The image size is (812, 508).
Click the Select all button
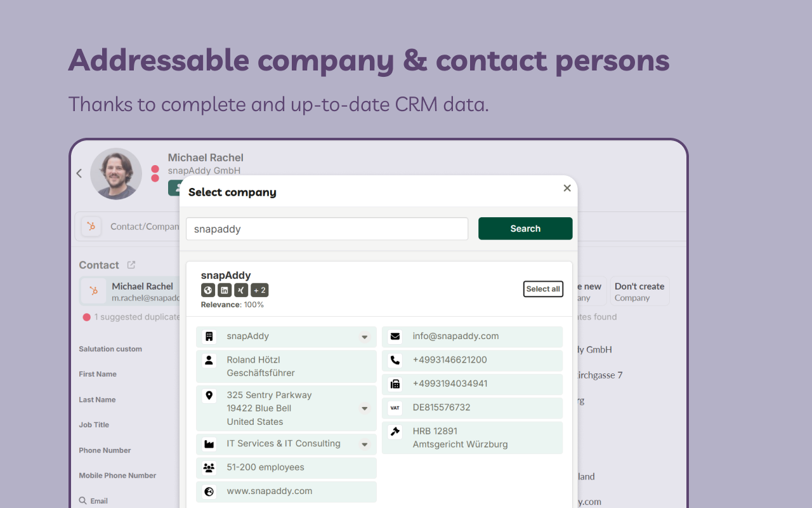[543, 289]
